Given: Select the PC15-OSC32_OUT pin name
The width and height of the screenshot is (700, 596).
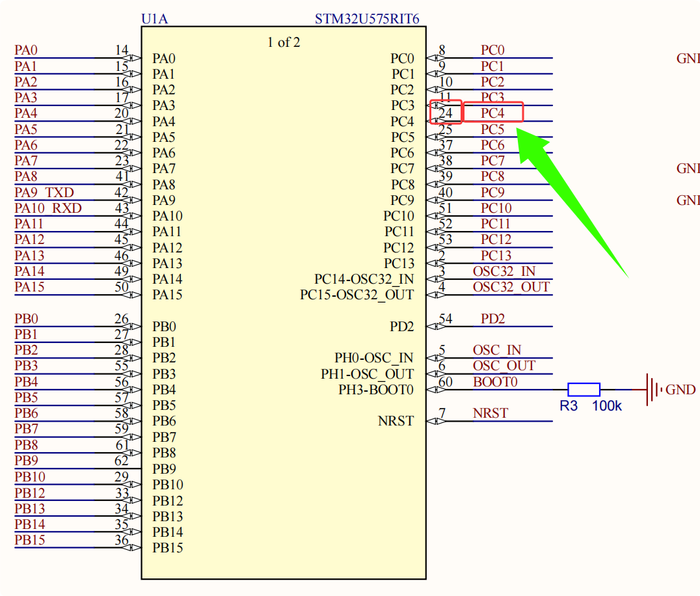Looking at the screenshot, I should tap(357, 295).
